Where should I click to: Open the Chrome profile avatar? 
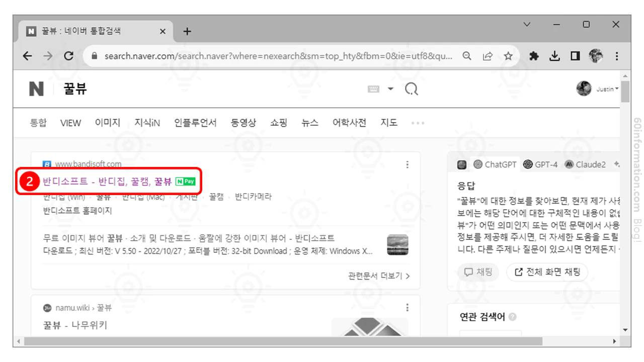[x=596, y=56]
